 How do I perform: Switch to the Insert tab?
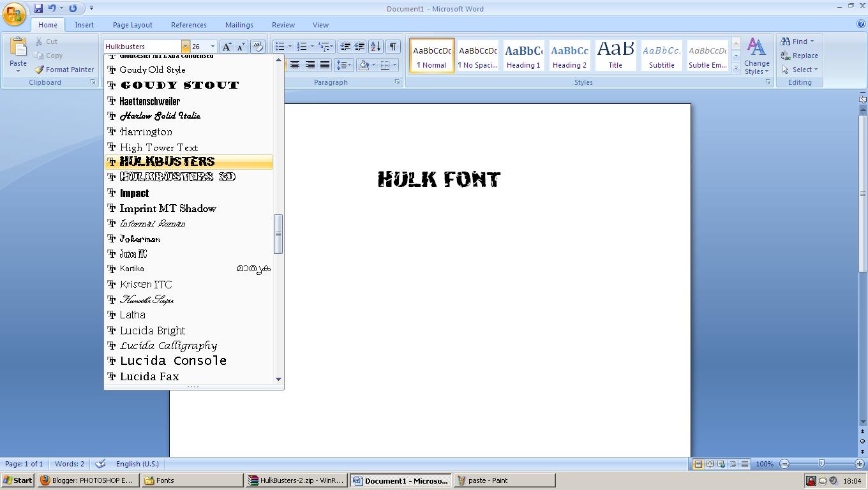(84, 25)
